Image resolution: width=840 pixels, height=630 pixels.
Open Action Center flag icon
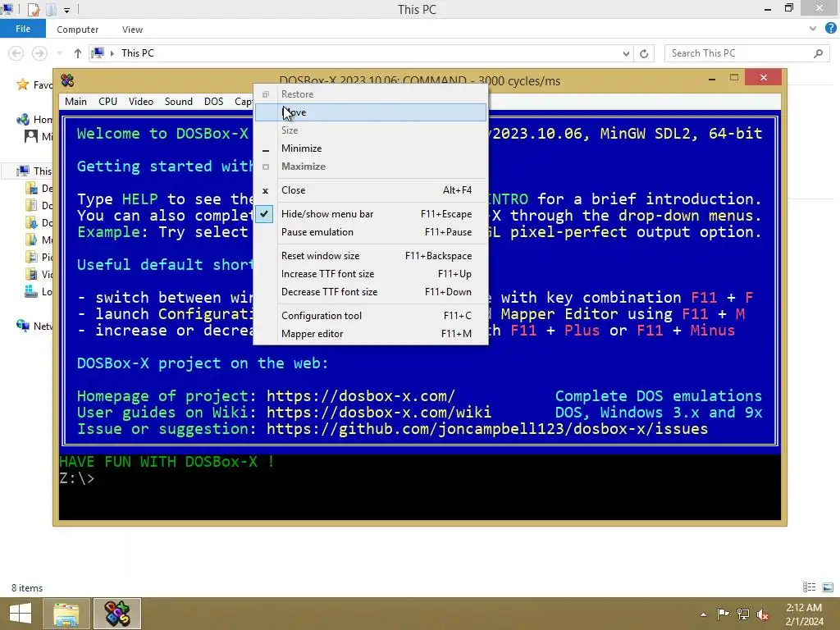click(x=723, y=614)
